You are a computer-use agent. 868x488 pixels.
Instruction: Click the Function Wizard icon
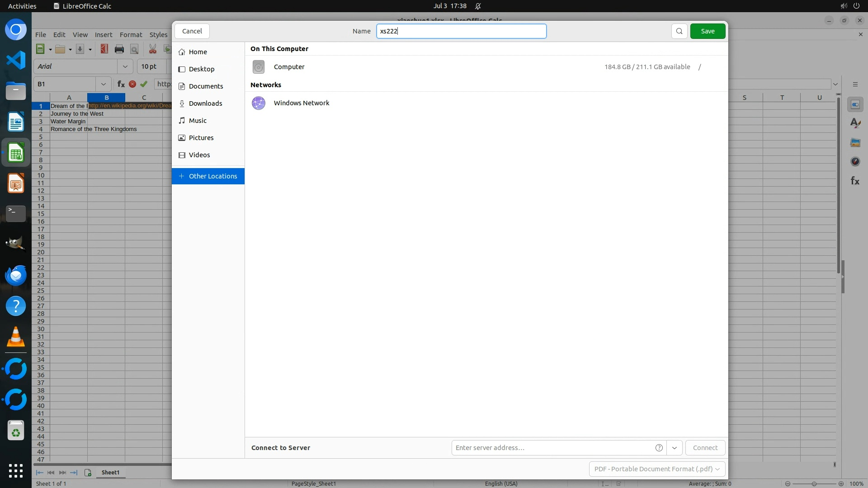[x=121, y=84]
